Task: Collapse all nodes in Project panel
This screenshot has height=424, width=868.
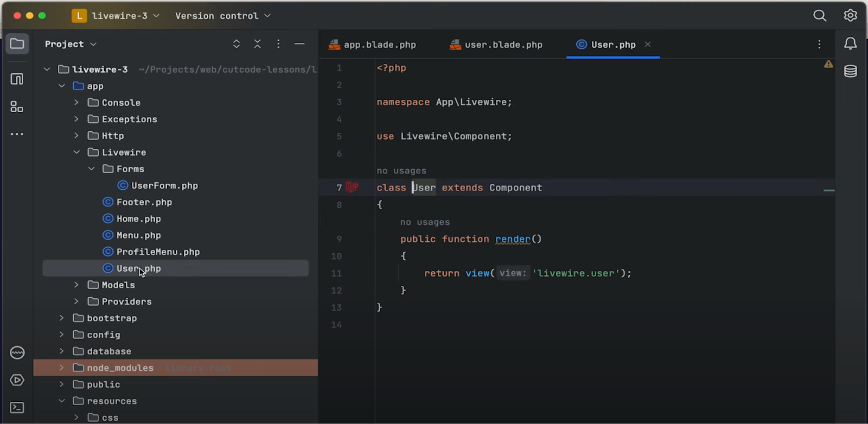Action: point(258,44)
